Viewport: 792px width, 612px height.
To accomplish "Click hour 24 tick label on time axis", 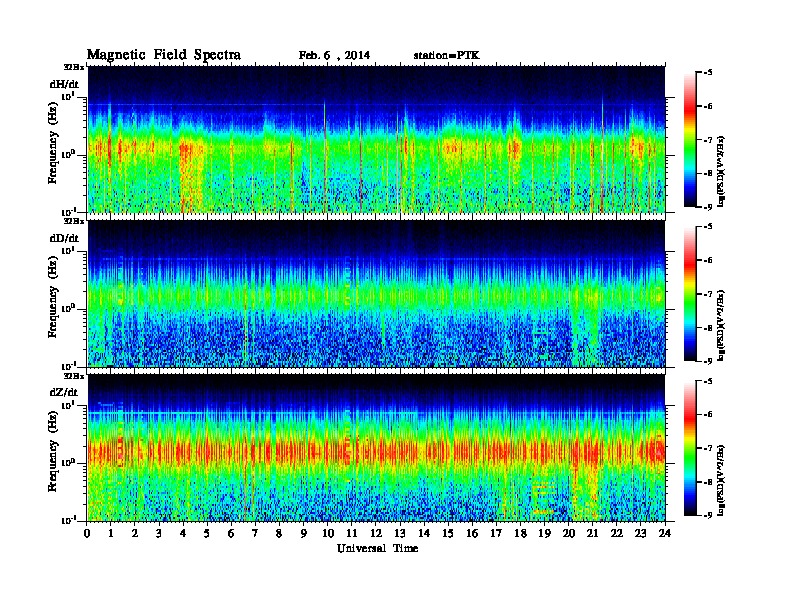I will pyautogui.click(x=665, y=533).
